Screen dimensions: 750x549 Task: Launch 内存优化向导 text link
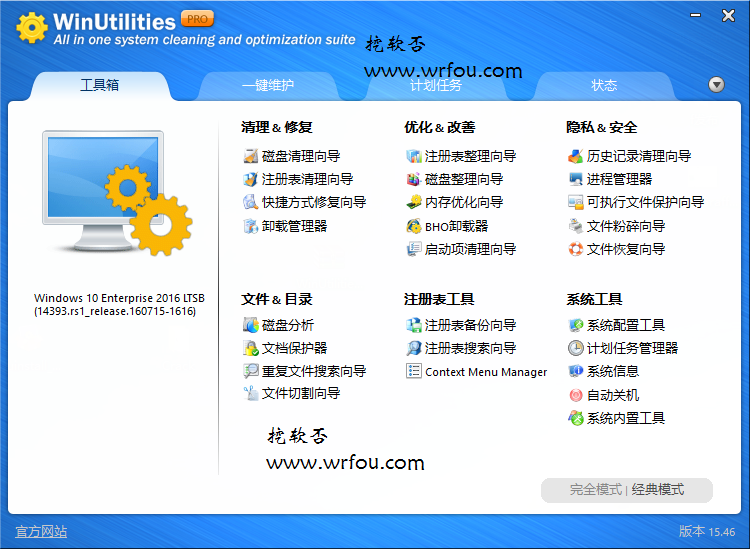(464, 202)
